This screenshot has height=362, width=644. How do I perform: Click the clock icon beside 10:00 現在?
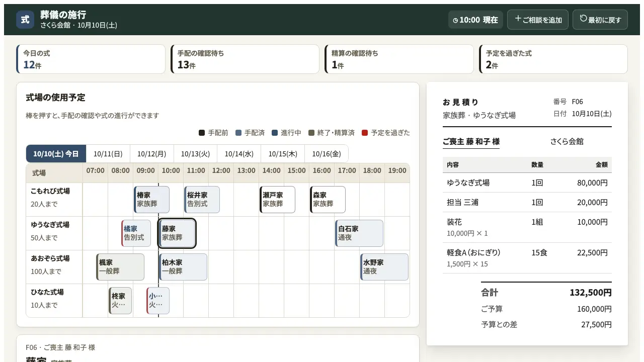coord(455,21)
